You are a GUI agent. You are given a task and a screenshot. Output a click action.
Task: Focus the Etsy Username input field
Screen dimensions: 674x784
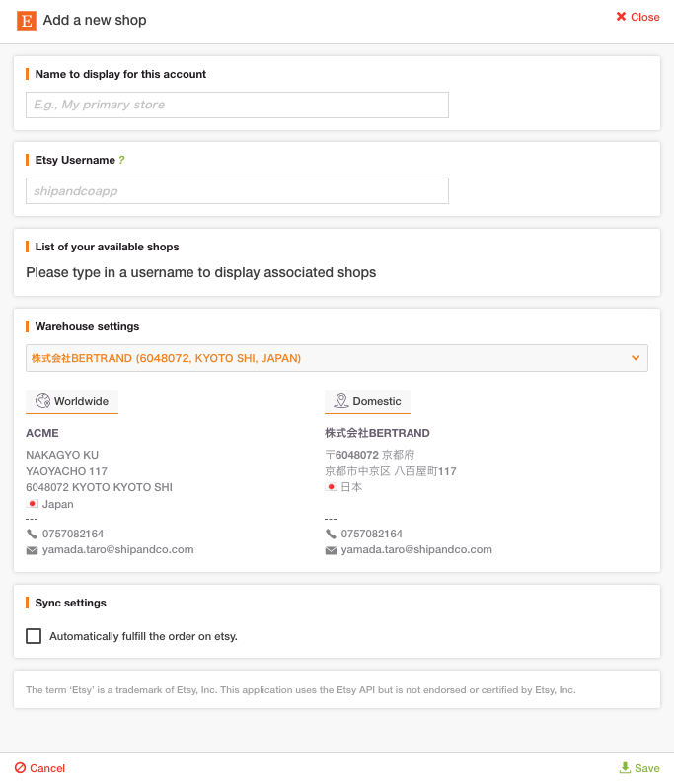point(237,191)
